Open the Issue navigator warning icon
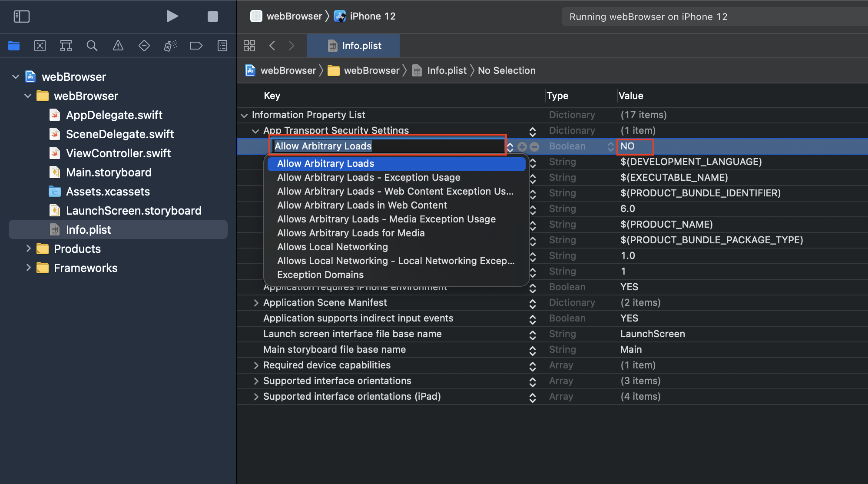This screenshot has width=868, height=484. (118, 46)
